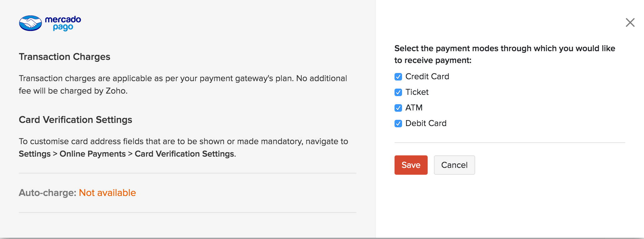
Task: Click the close X icon
Action: click(x=630, y=22)
